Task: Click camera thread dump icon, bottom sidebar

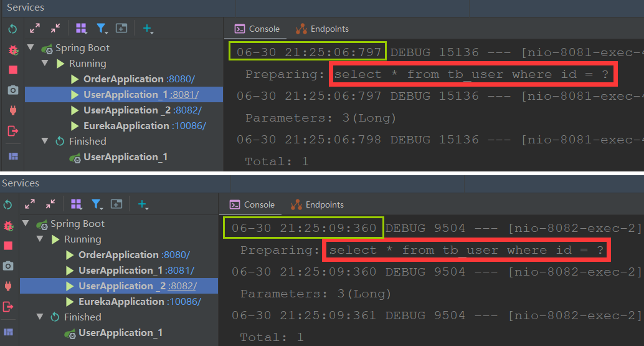Action: point(8,266)
